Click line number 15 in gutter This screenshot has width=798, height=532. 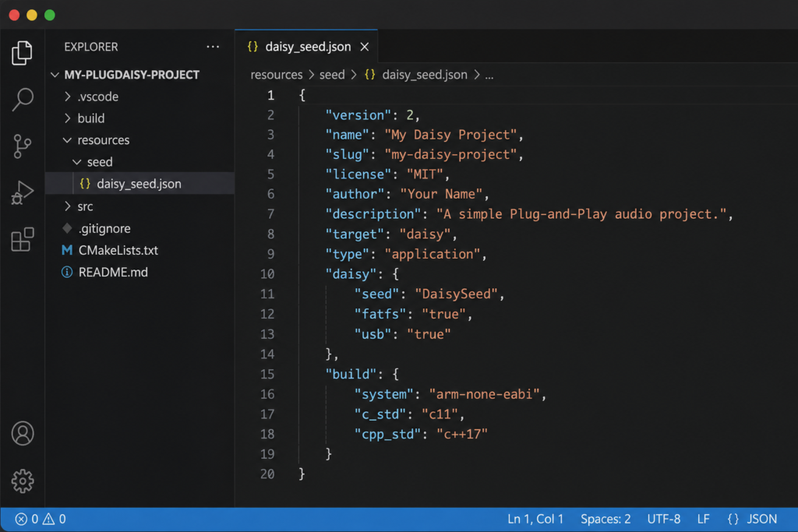pyautogui.click(x=267, y=375)
